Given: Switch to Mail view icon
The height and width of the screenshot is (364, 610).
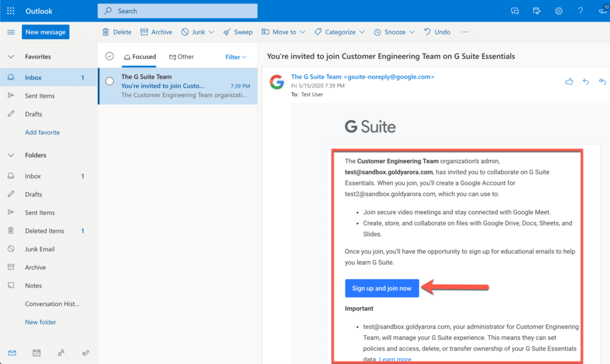Looking at the screenshot, I should point(12,353).
